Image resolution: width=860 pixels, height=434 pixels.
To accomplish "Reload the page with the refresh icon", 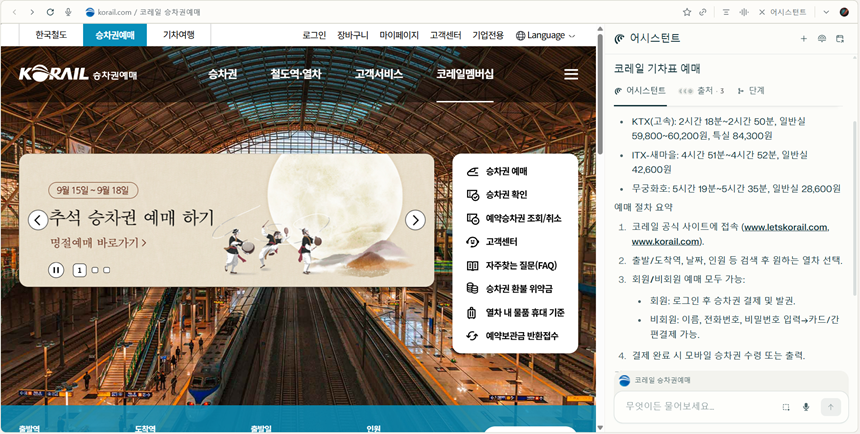I will click(x=50, y=12).
